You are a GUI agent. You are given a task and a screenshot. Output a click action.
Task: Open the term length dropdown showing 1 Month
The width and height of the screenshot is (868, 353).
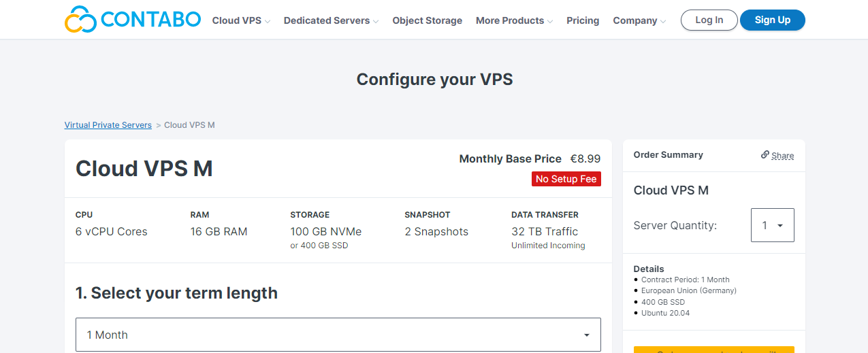pos(338,335)
